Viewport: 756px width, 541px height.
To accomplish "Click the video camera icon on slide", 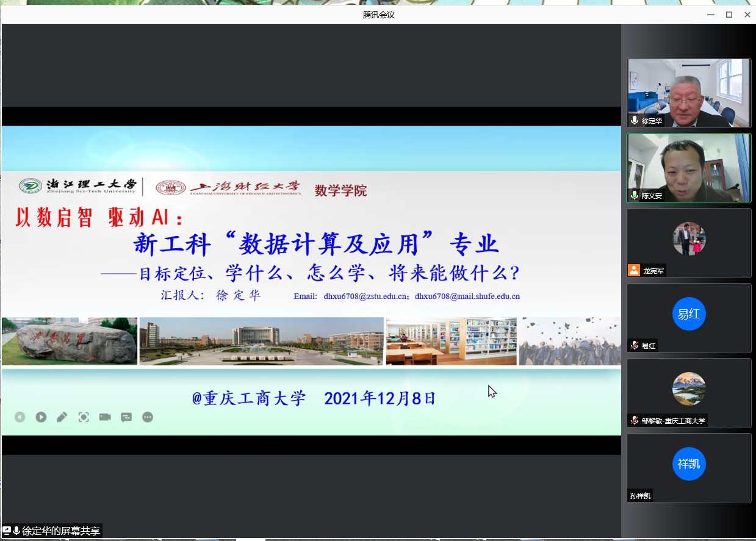I will [x=105, y=417].
